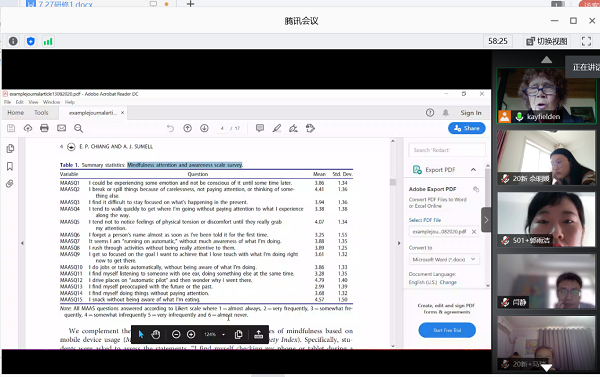
Task: Expand the side panel gray arrow tab
Action: (486, 220)
